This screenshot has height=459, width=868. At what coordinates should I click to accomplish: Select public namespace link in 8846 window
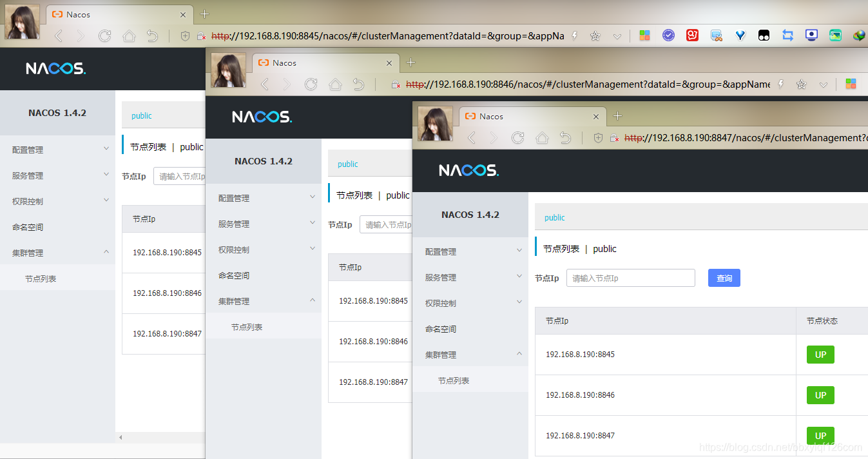click(348, 164)
